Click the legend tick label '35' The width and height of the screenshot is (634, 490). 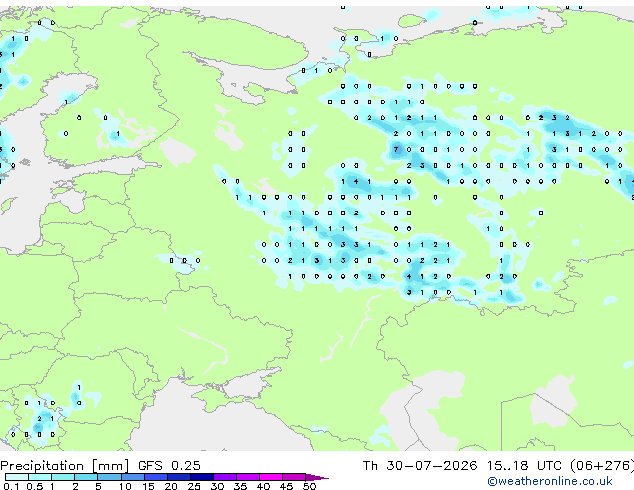240,486
